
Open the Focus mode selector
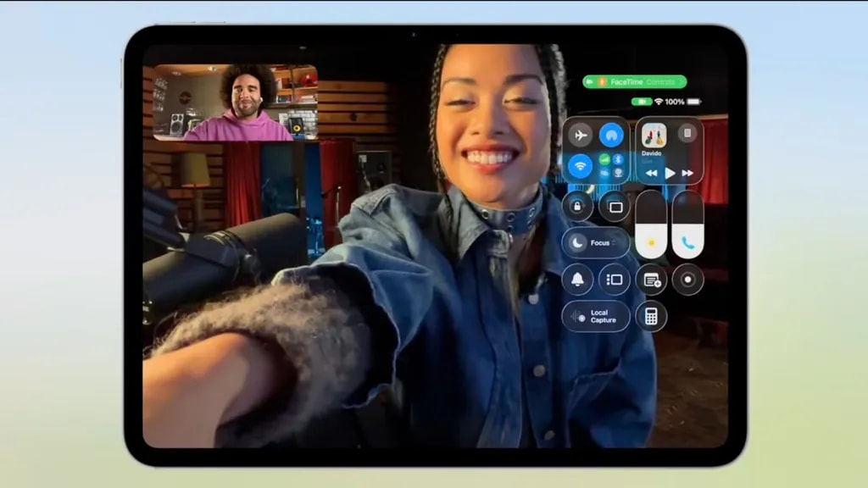tap(595, 243)
